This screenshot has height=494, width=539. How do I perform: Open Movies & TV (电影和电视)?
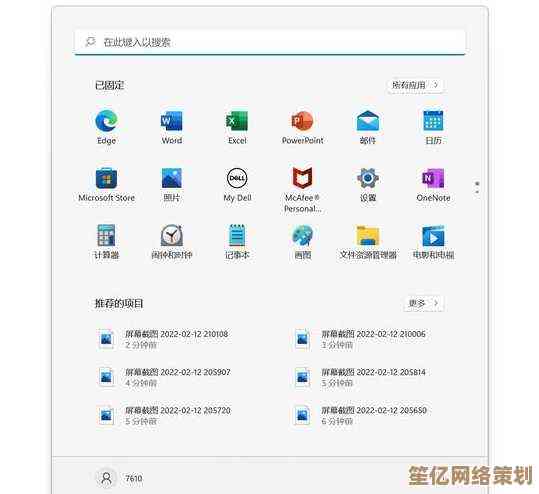tap(433, 241)
